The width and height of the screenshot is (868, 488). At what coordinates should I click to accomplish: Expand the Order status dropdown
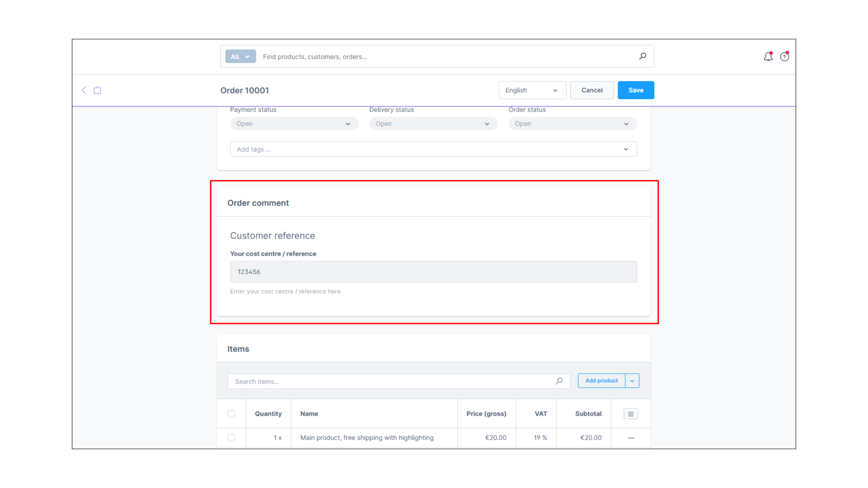click(572, 123)
